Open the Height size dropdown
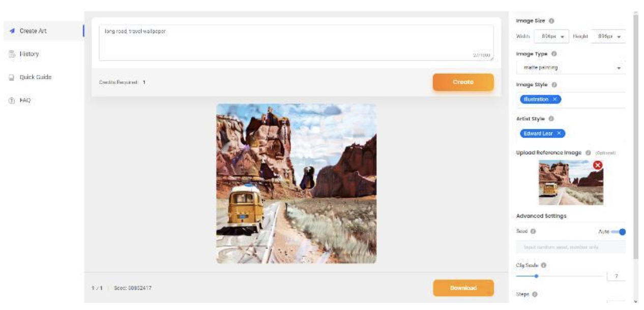Image resolution: width=644 pixels, height=310 pixels. tap(609, 37)
